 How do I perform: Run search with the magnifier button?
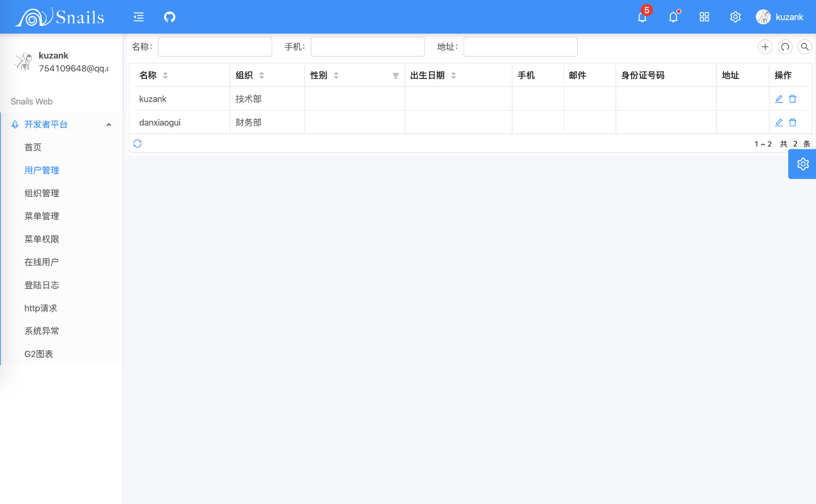pyautogui.click(x=805, y=47)
